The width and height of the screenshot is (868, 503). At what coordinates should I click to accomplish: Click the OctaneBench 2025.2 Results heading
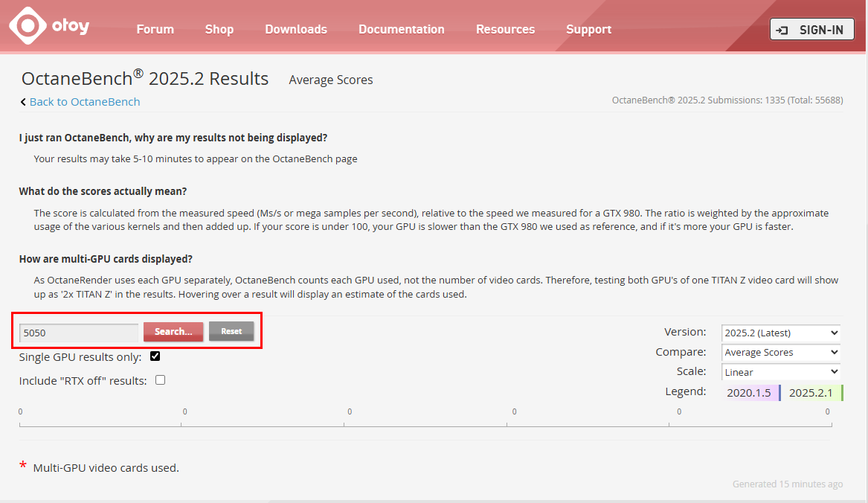click(145, 78)
